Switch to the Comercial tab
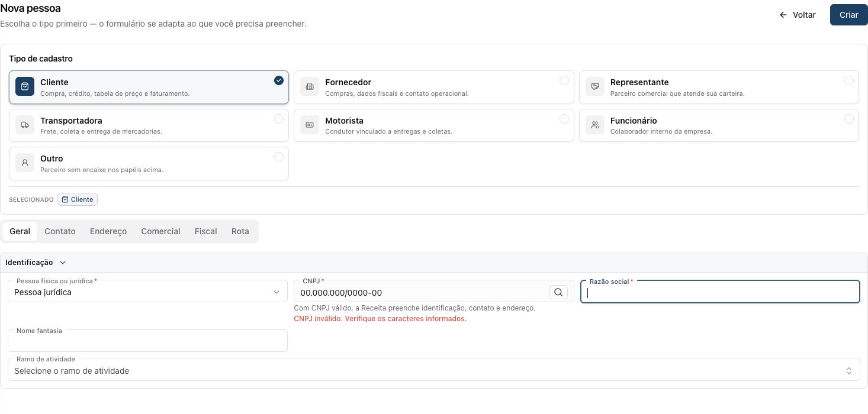 [x=160, y=231]
